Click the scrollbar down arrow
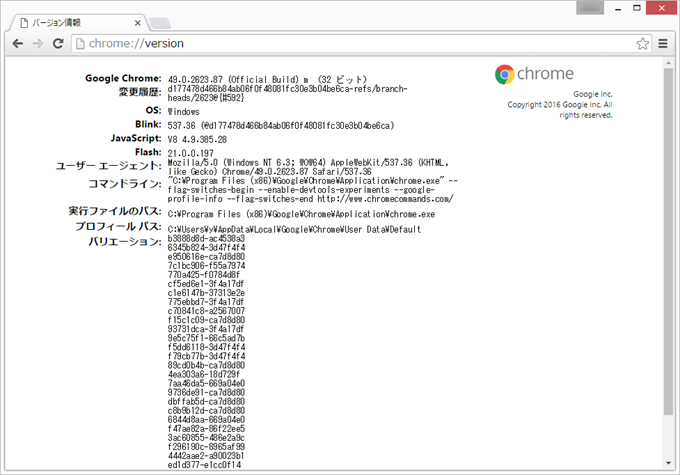This screenshot has width=680, height=475. click(x=668, y=463)
